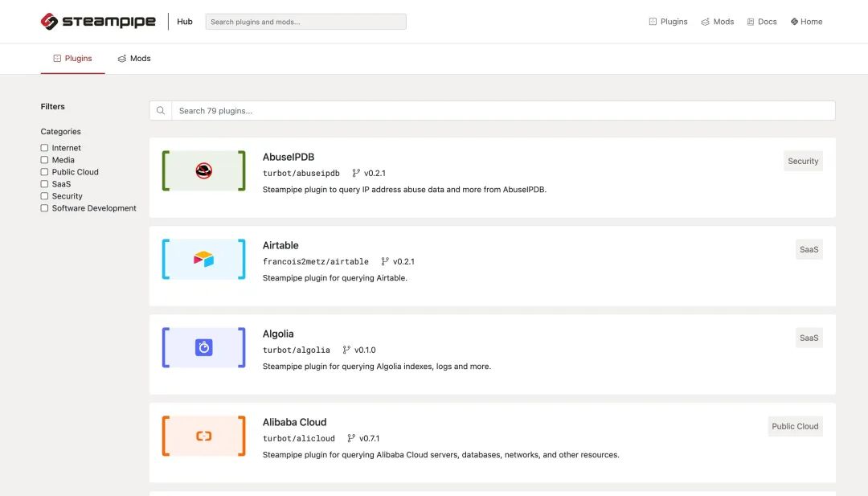
Task: Enable the Internet category filter
Action: [x=45, y=148]
